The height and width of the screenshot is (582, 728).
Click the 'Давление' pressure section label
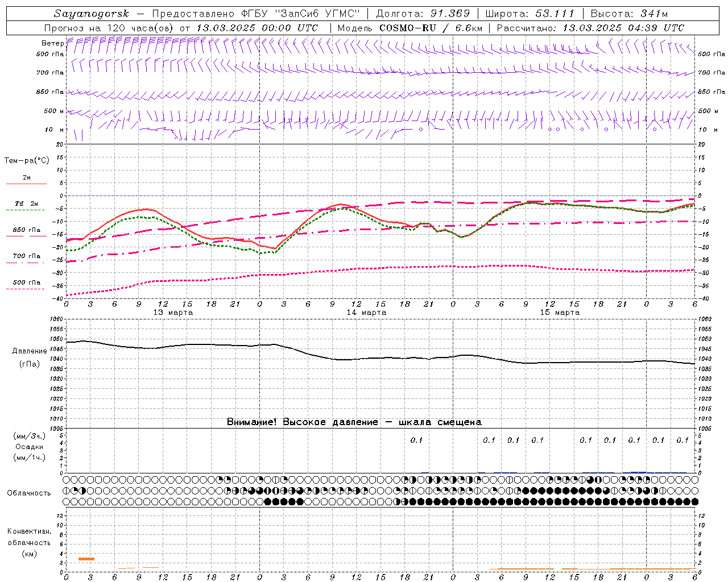[30, 351]
